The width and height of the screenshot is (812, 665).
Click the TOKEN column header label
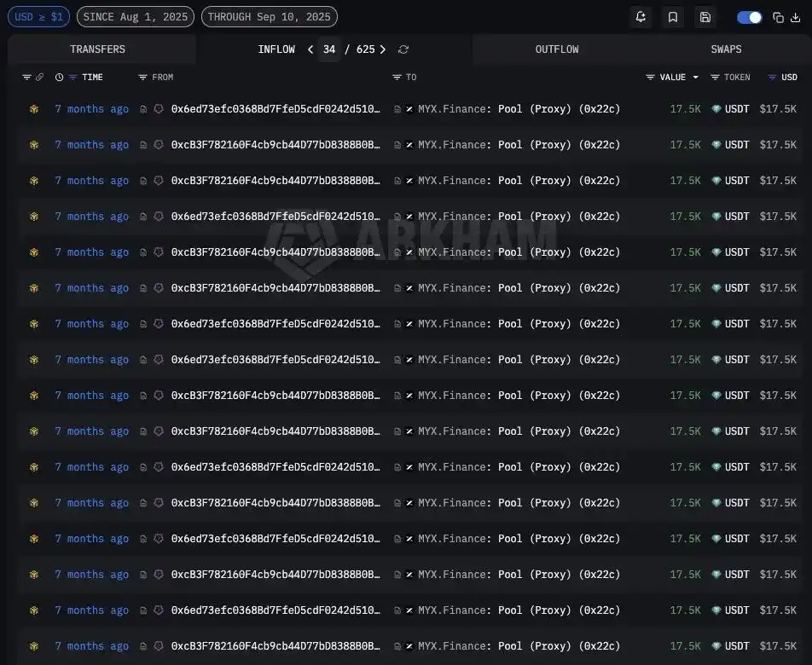pyautogui.click(x=737, y=77)
